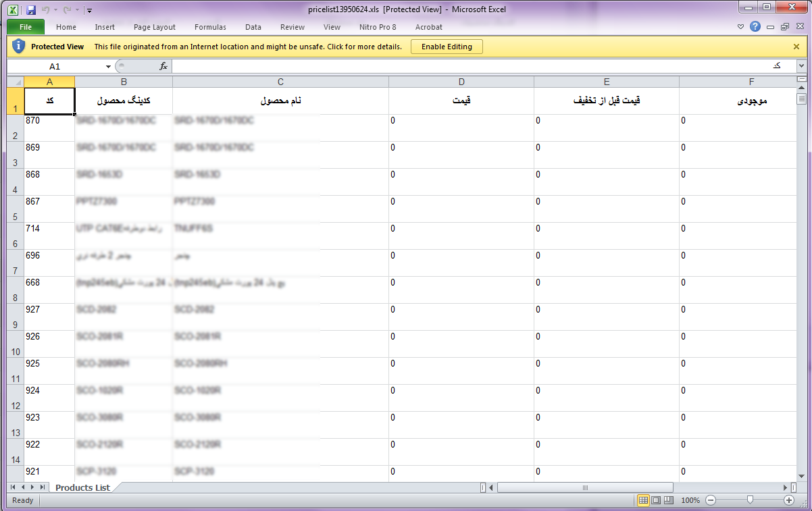This screenshot has width=812, height=511.
Task: Switch to Normal view in status bar
Action: click(x=643, y=500)
